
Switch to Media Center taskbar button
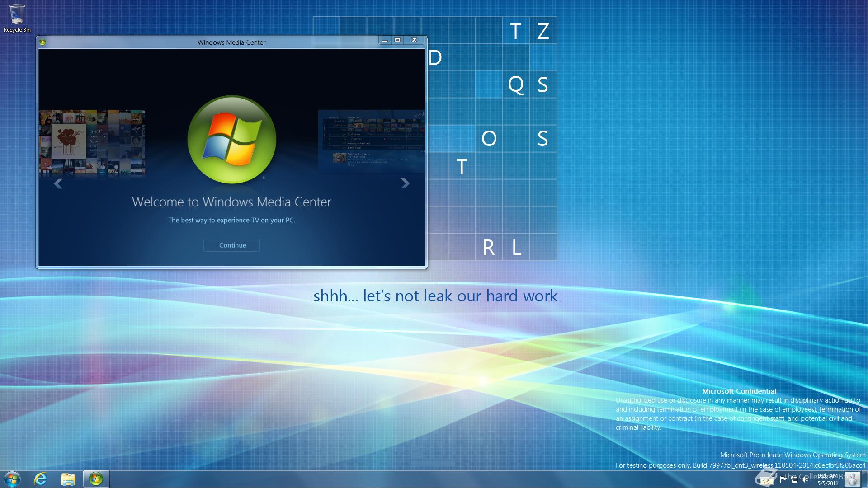click(x=96, y=479)
